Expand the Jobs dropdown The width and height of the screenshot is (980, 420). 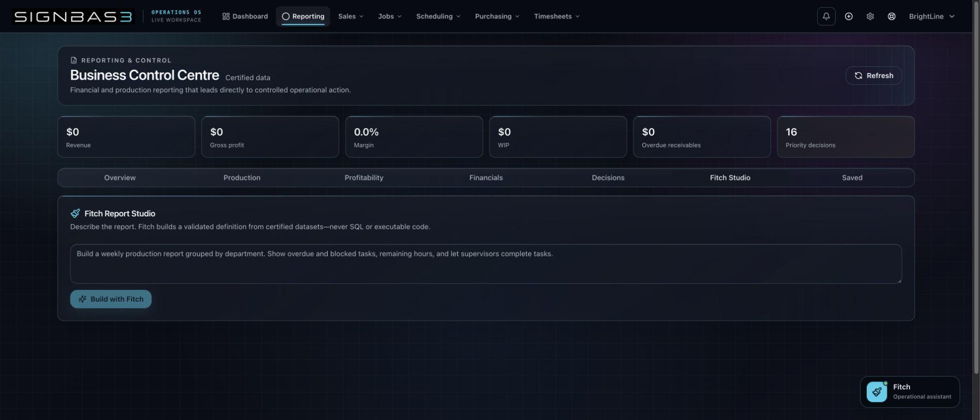click(389, 16)
